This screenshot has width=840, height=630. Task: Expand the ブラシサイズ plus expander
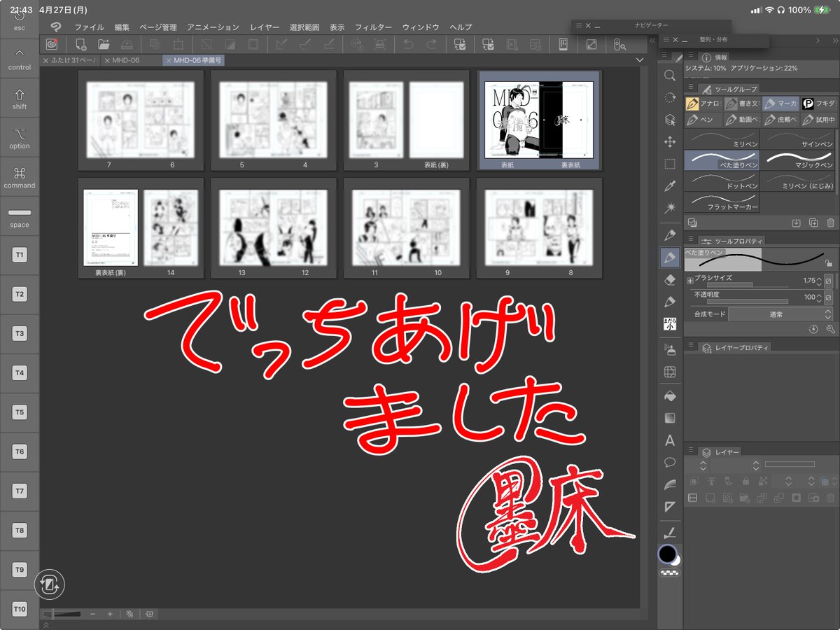690,281
